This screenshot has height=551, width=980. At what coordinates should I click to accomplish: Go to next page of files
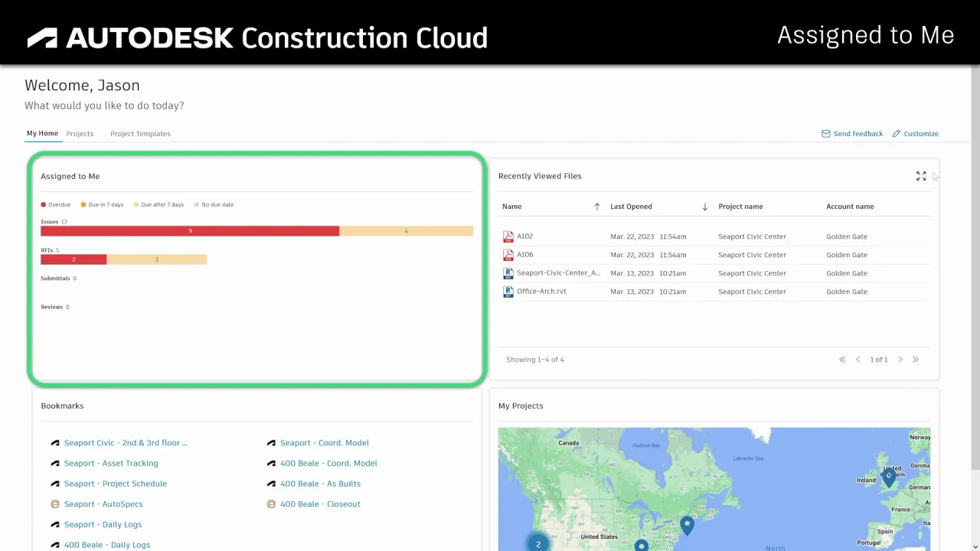coord(900,360)
